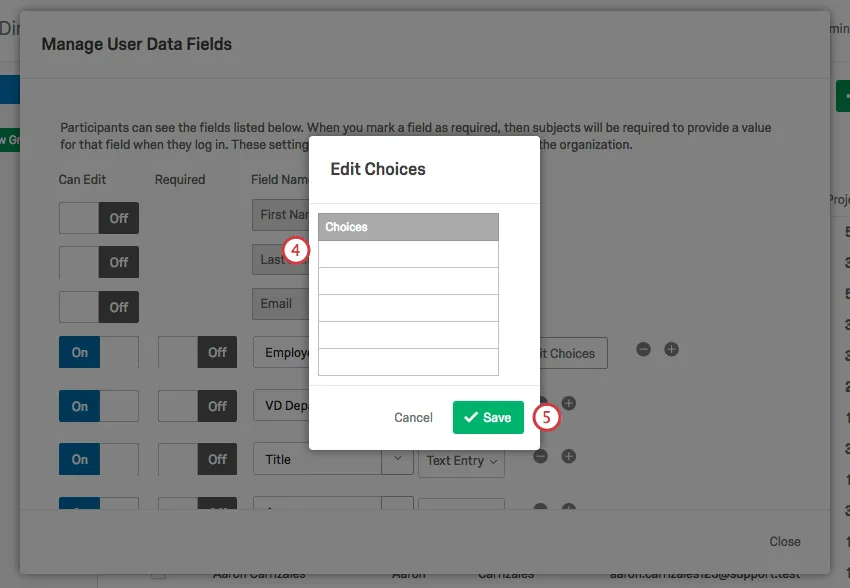Remove the Title field with its minus icon
The height and width of the screenshot is (588, 850).
(x=540, y=459)
